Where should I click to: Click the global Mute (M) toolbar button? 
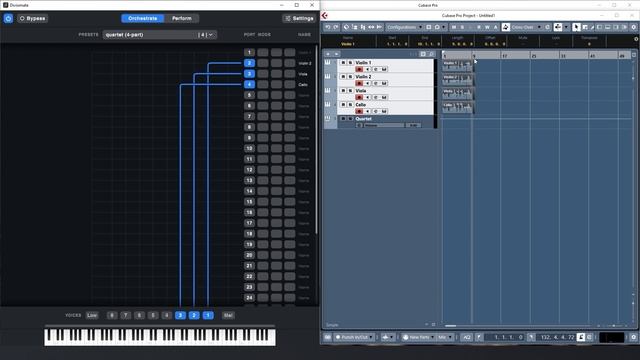click(x=454, y=27)
